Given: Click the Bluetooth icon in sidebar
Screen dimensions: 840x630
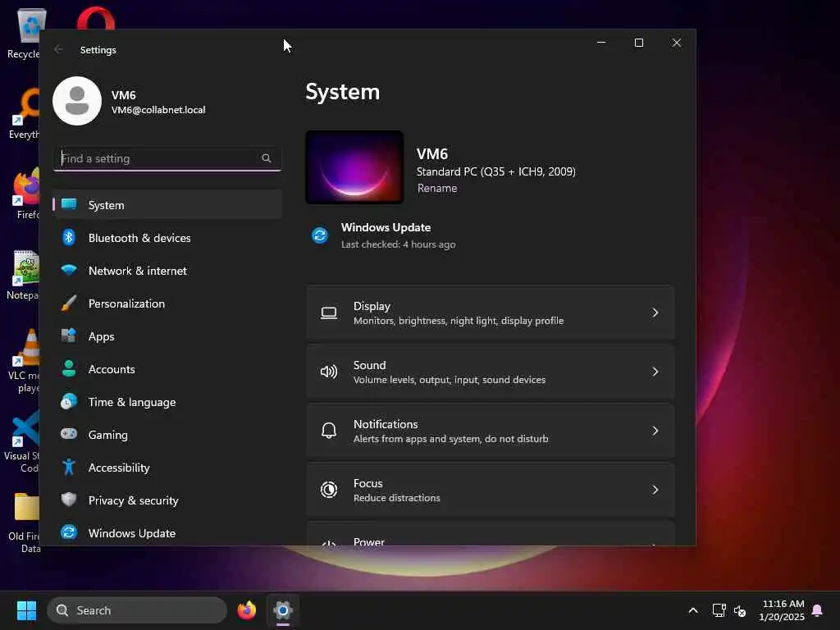Looking at the screenshot, I should 69,237.
